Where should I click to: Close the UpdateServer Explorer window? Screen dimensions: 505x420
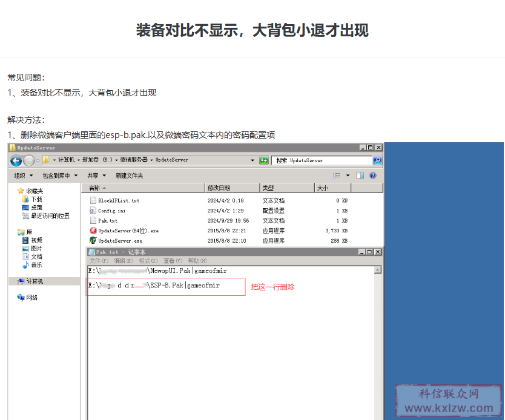click(378, 148)
